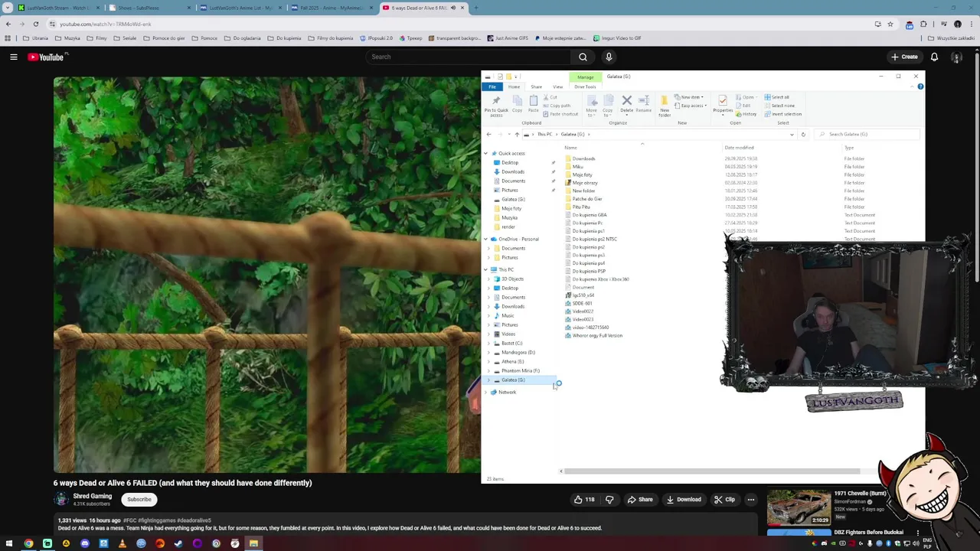Screen dimensions: 980x551
Task: Share the YouTube video
Action: pos(640,500)
